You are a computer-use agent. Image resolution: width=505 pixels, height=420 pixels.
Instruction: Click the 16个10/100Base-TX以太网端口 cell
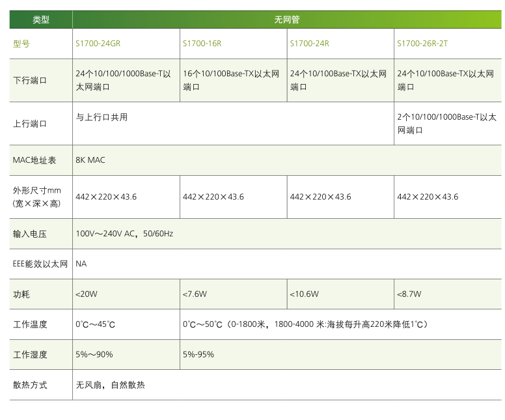(233, 80)
